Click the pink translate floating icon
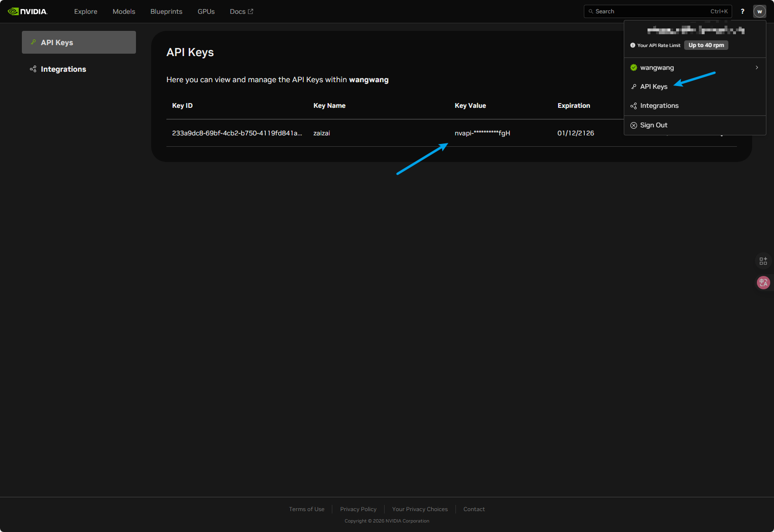The height and width of the screenshot is (532, 774). click(763, 283)
